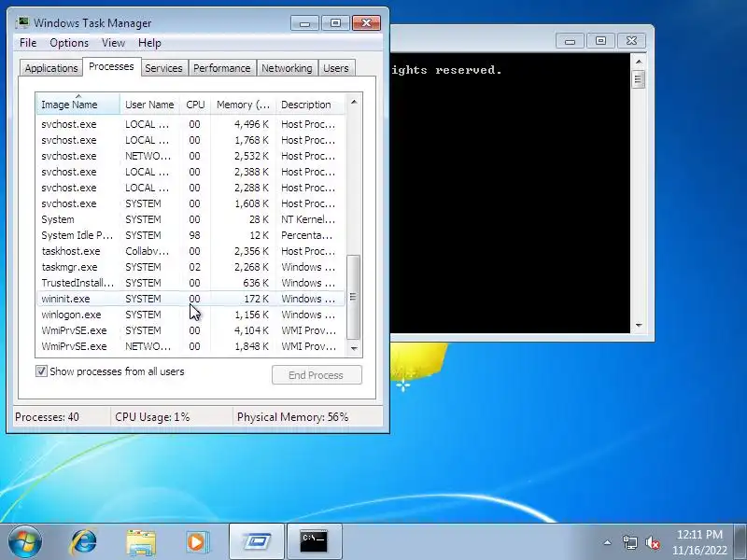Select svchost.exe row using 1,608 K
Image resolution: width=747 pixels, height=560 pixels.
190,203
